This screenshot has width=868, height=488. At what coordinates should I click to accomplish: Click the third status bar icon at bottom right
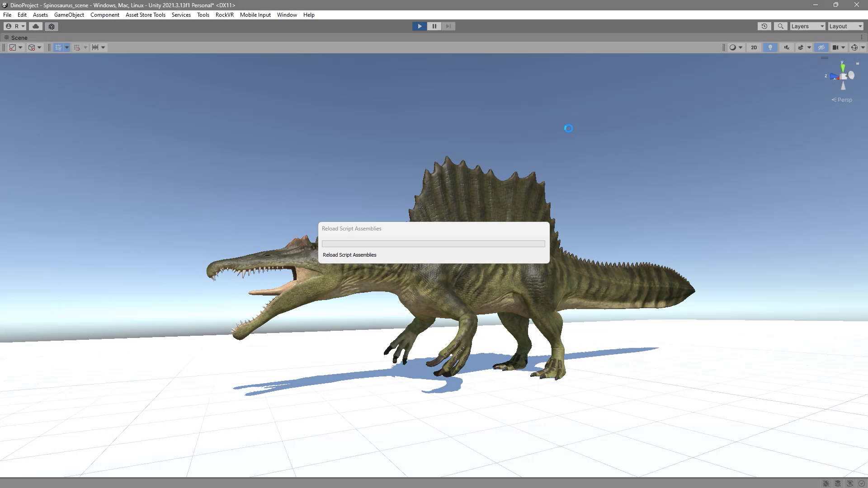[x=850, y=483]
